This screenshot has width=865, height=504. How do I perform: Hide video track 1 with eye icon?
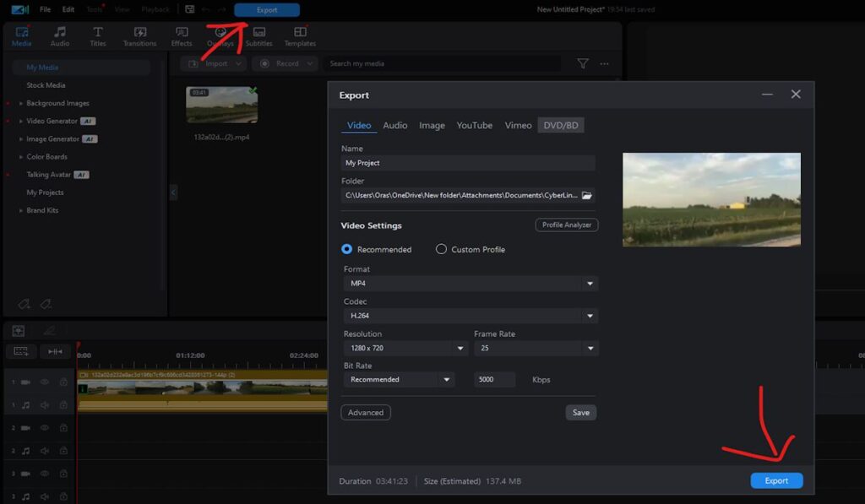tap(45, 382)
